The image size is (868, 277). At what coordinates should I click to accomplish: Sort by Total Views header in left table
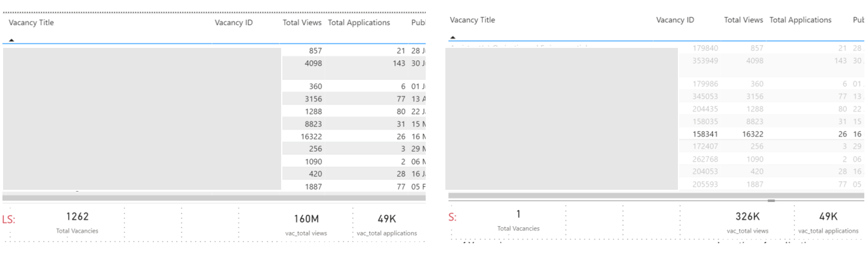click(302, 23)
